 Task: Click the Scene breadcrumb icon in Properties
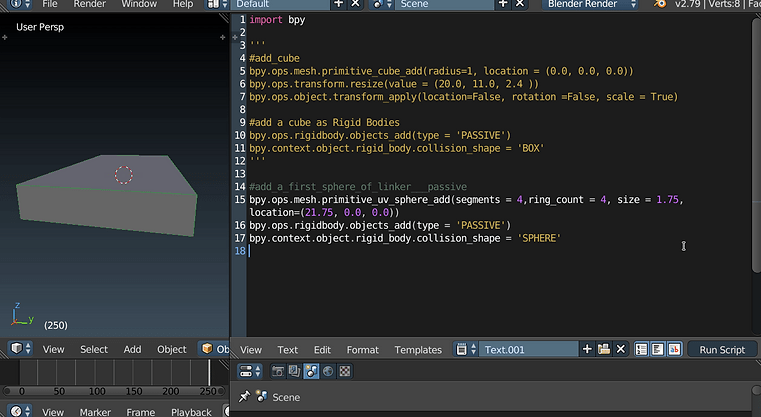(x=262, y=396)
